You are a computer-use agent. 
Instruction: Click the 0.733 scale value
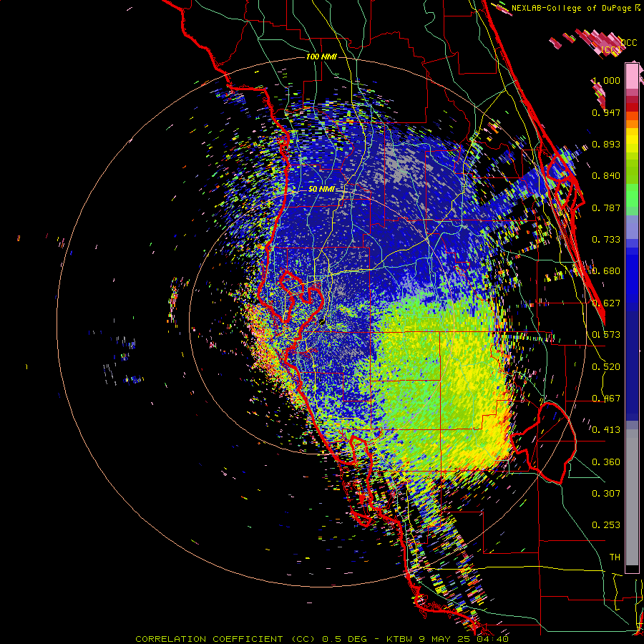606,240
